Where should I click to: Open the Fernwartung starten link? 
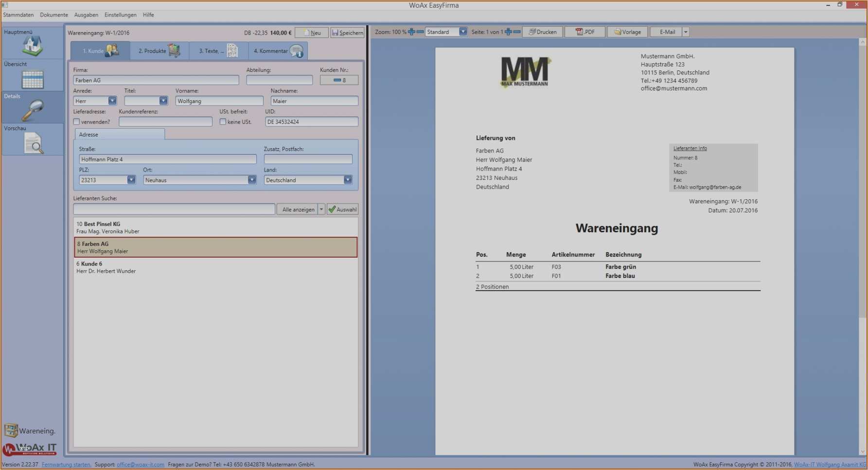pos(66,465)
